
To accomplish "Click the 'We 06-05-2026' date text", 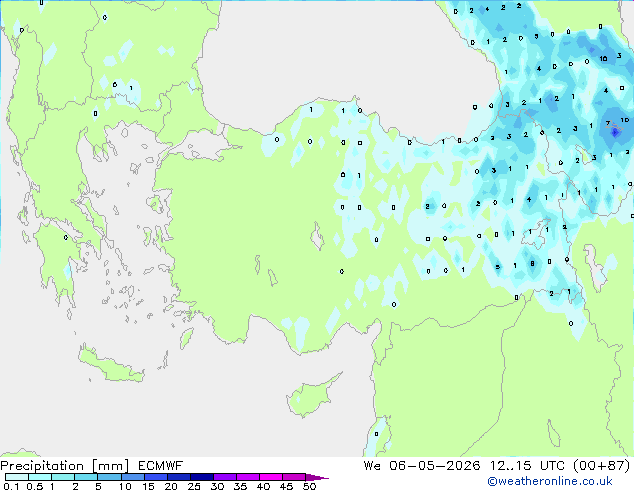I will point(422,466).
